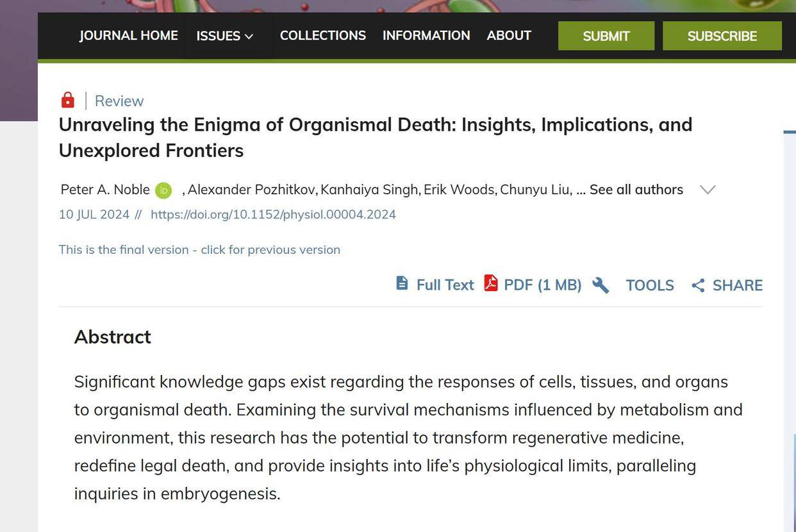Viewport: 796px width, 532px height.
Task: Click the Share network icon
Action: pos(698,286)
